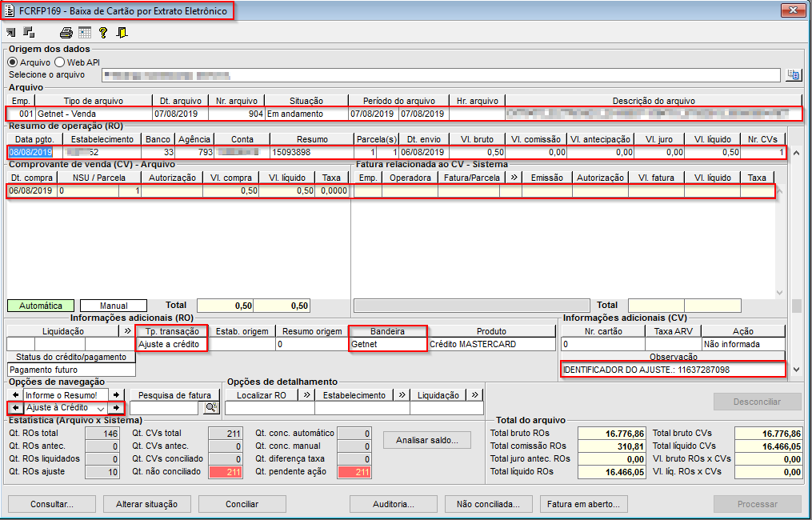Exit using the yellow door icon
Viewport: 812px width, 520px height.
pos(122,33)
